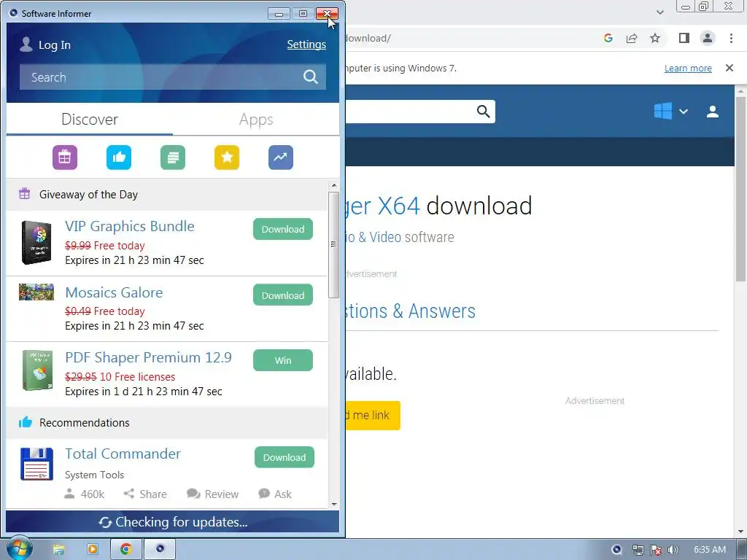Switch to the Apps tab
This screenshot has height=560, width=747.
tap(256, 119)
